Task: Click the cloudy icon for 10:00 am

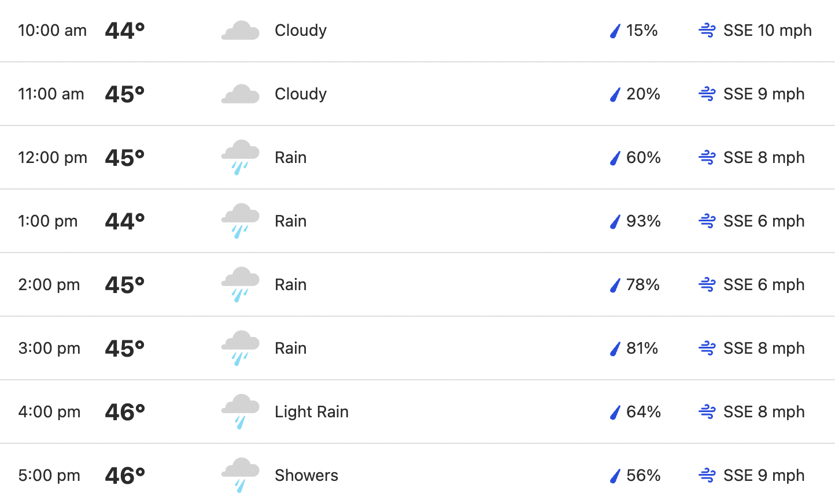Action: click(241, 31)
